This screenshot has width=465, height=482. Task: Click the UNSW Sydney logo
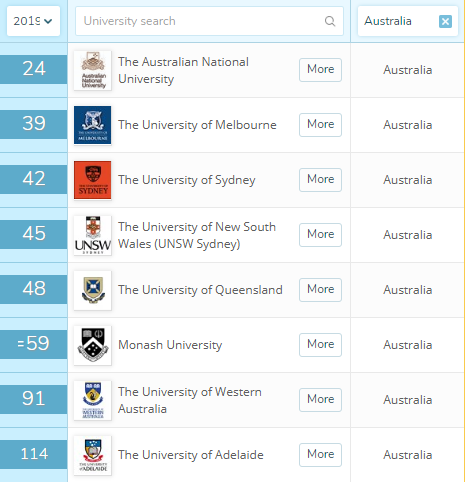coord(93,235)
